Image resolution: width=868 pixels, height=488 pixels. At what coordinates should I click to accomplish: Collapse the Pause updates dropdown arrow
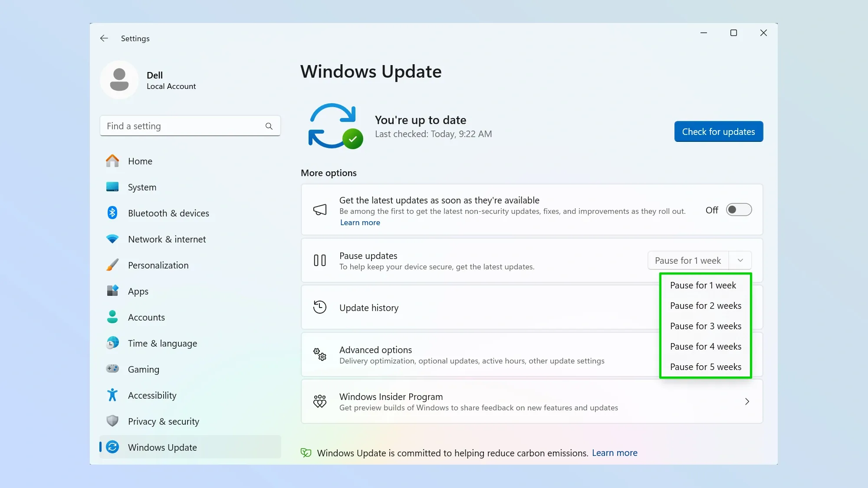pyautogui.click(x=740, y=260)
